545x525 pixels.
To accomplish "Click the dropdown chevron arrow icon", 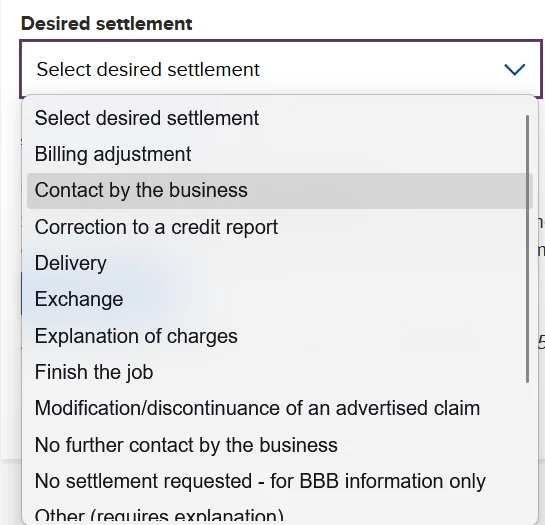I will tap(514, 69).
